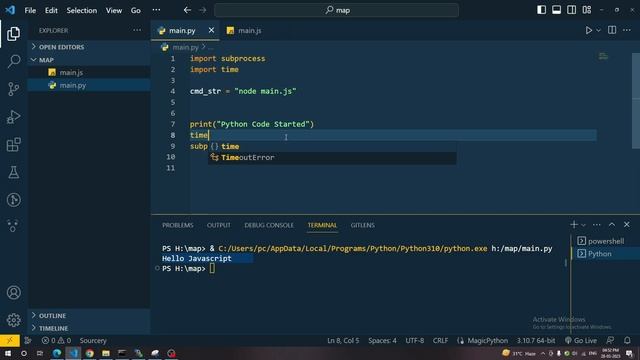This screenshot has height=360, width=640.
Task: Open editor More Actions menu
Action: click(627, 30)
